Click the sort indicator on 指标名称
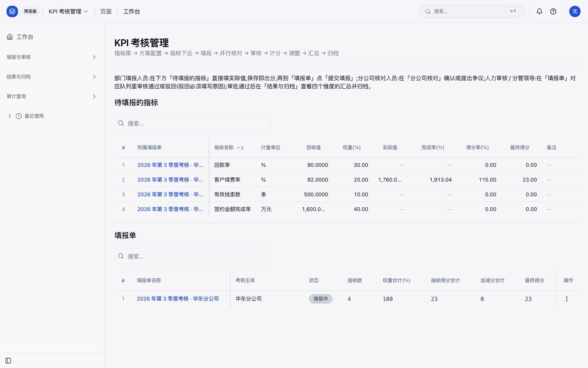588x368 pixels. tap(240, 148)
